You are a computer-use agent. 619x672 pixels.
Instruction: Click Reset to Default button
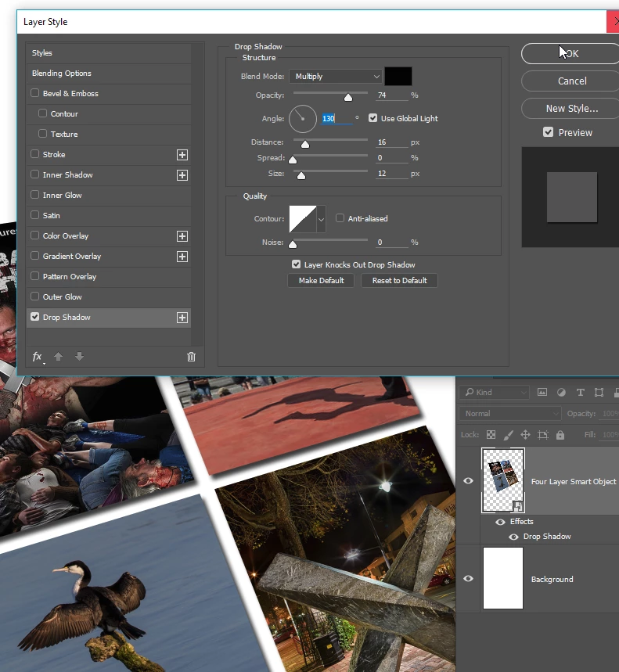(400, 280)
